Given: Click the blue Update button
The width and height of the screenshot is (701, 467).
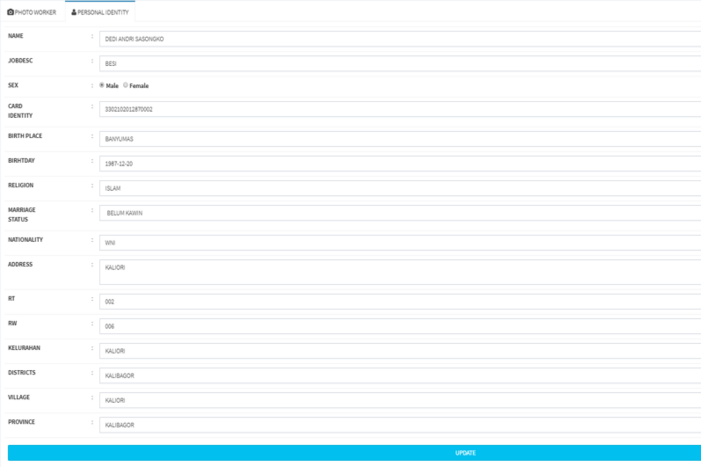Looking at the screenshot, I should coord(355,453).
